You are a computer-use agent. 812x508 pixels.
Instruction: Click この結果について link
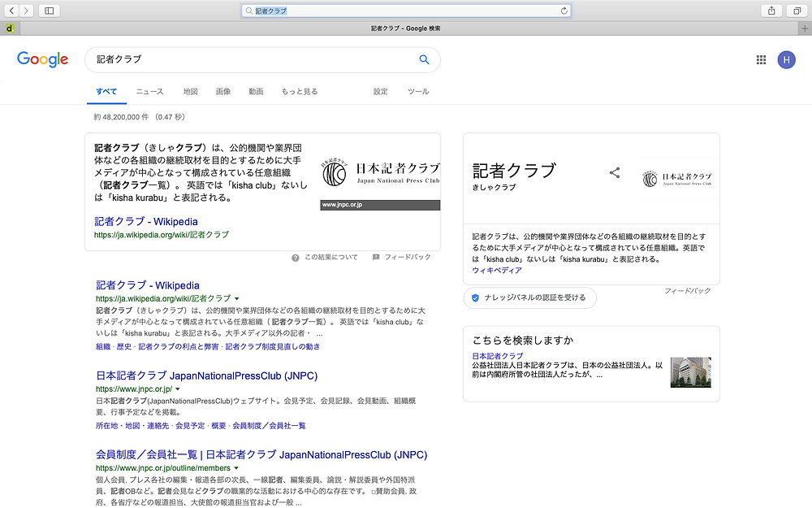point(331,258)
